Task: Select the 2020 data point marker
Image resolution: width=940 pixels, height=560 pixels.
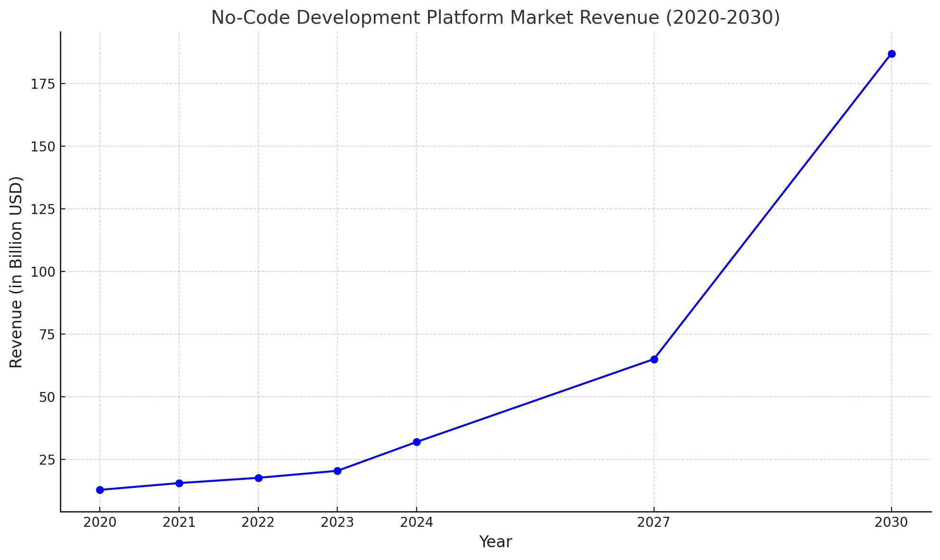Action: point(100,490)
